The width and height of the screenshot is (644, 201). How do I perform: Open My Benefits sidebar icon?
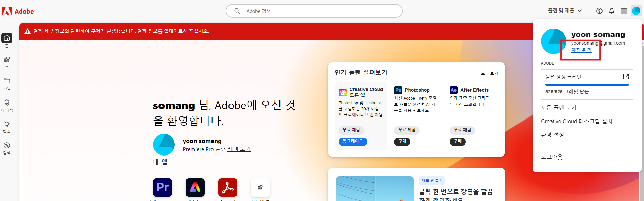7,103
